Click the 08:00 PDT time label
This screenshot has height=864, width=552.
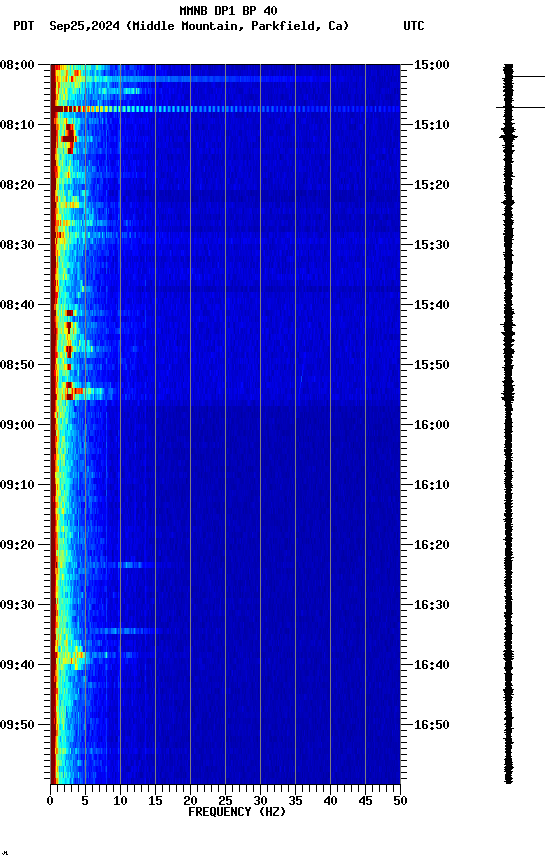17,65
